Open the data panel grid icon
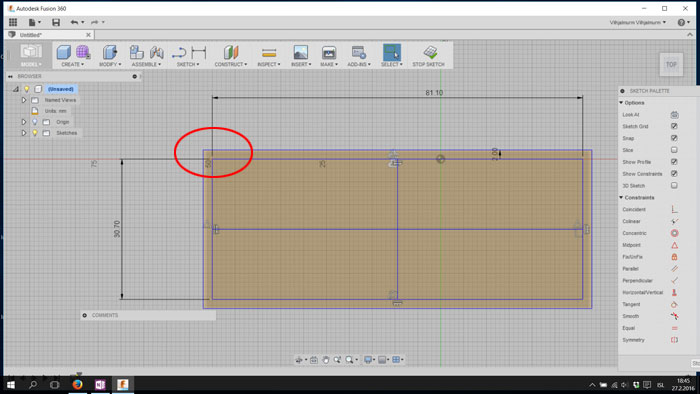This screenshot has height=394, width=700. click(13, 22)
